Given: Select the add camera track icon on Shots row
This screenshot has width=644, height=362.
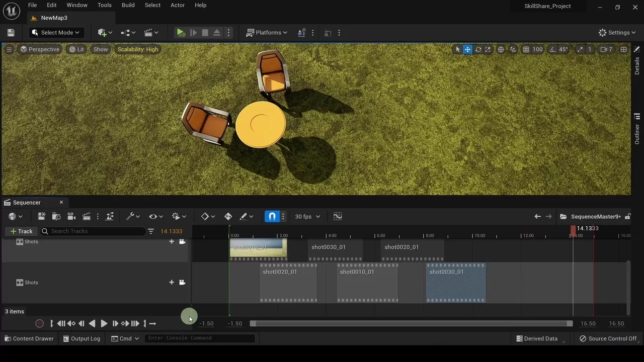Looking at the screenshot, I should (182, 241).
